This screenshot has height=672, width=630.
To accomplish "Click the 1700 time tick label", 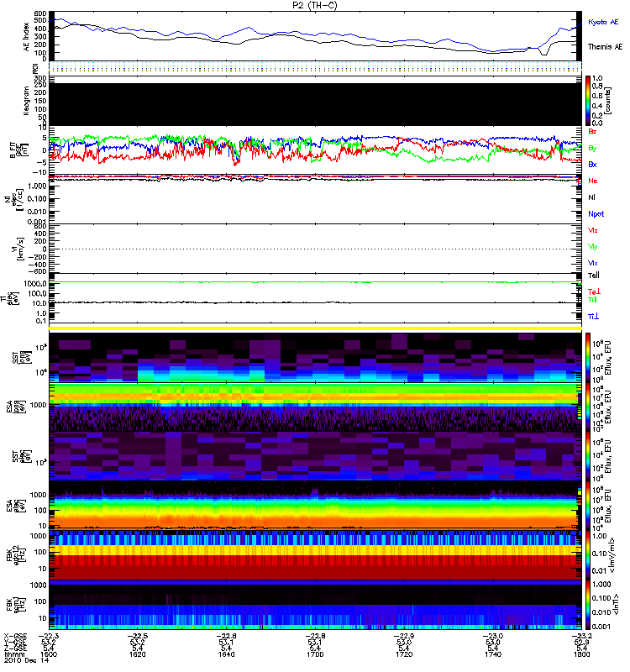I will [x=315, y=654].
